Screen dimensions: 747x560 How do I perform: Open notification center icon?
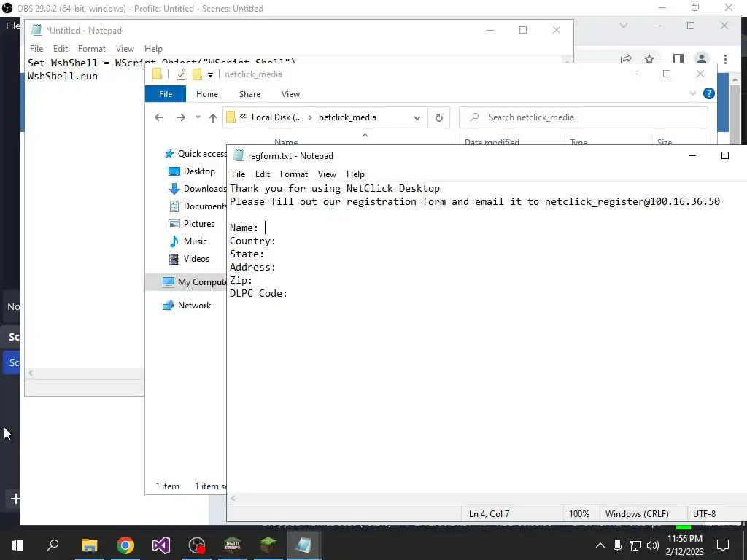(x=723, y=545)
